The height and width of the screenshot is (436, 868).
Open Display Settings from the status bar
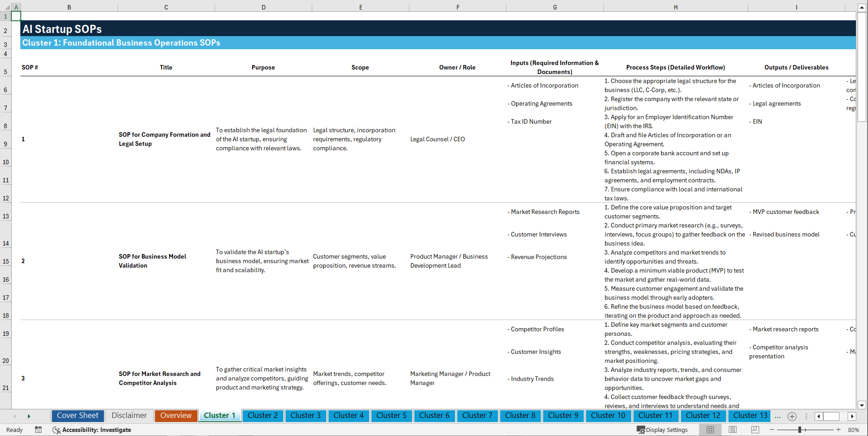[x=663, y=430]
